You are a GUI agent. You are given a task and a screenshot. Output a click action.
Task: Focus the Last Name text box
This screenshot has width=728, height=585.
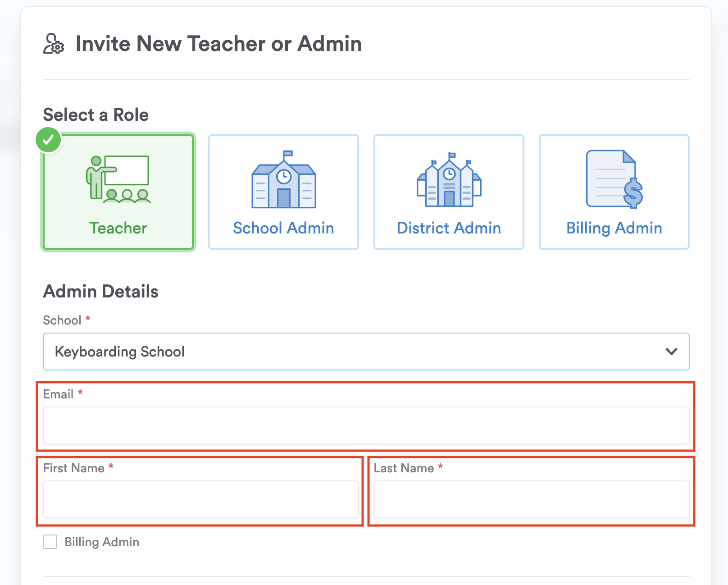(531, 499)
